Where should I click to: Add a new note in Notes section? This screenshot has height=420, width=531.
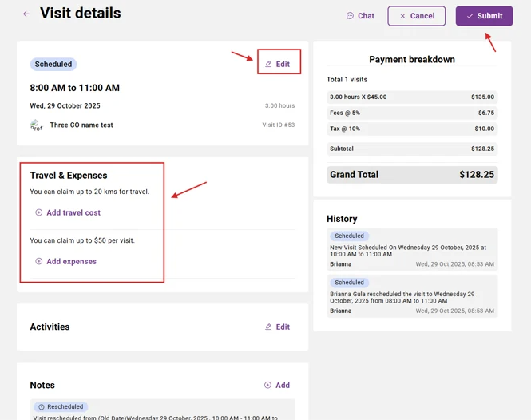coord(277,385)
